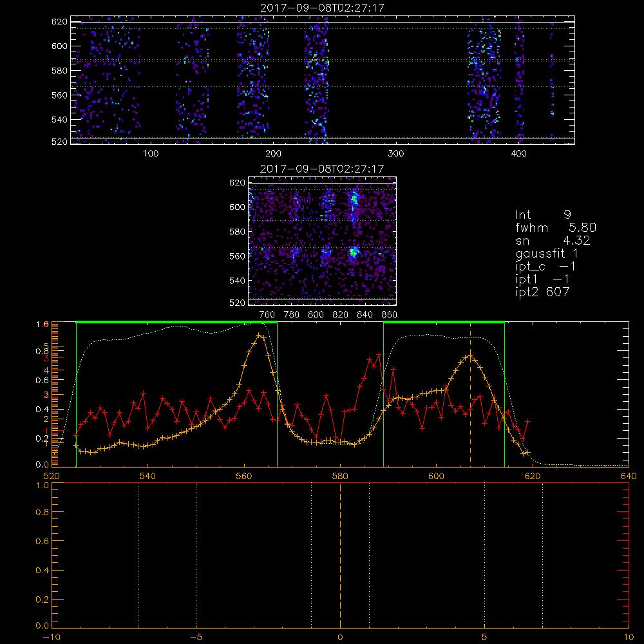This screenshot has height=644, width=644.
Task: Click x-axis label 820 under the middle image
Action: (x=341, y=315)
